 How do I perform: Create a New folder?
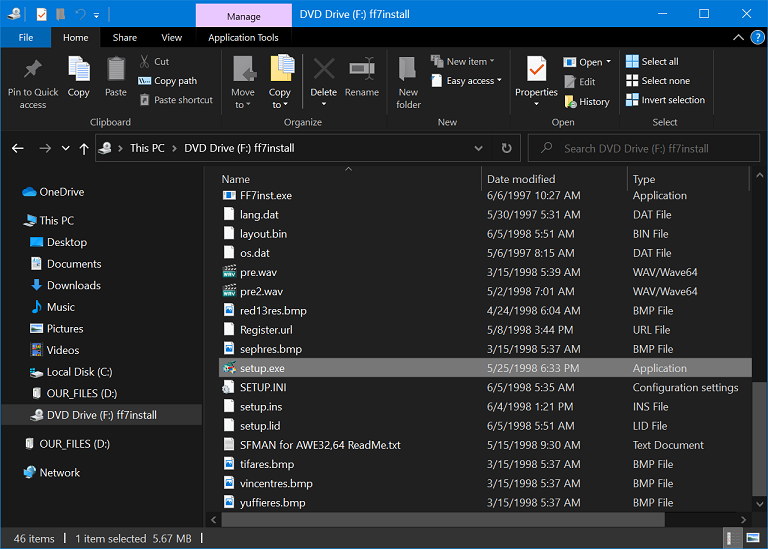(x=408, y=82)
